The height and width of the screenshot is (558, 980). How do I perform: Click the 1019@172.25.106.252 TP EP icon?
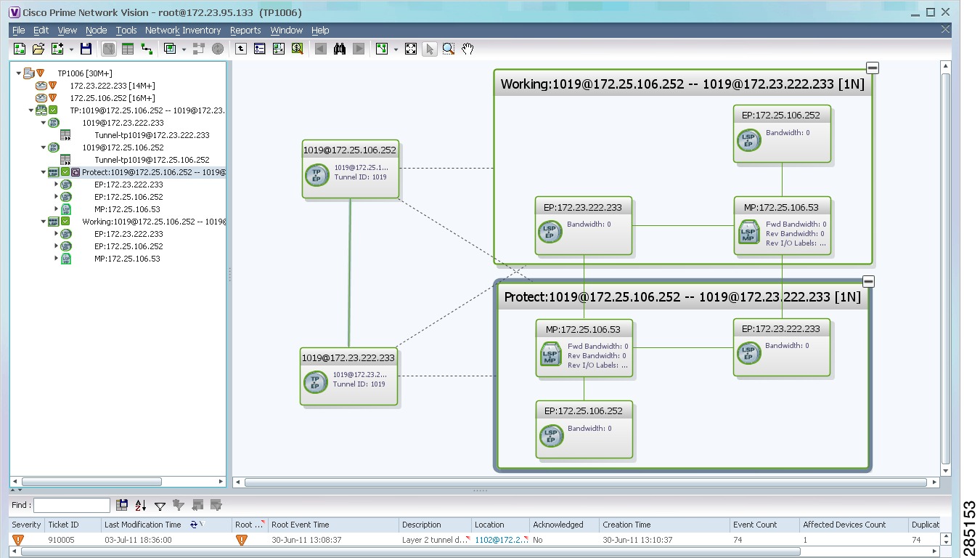[317, 174]
